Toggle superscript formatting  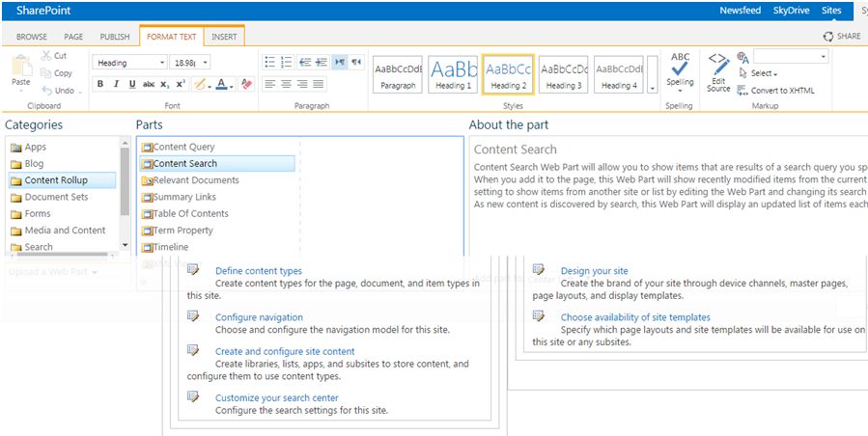point(181,85)
